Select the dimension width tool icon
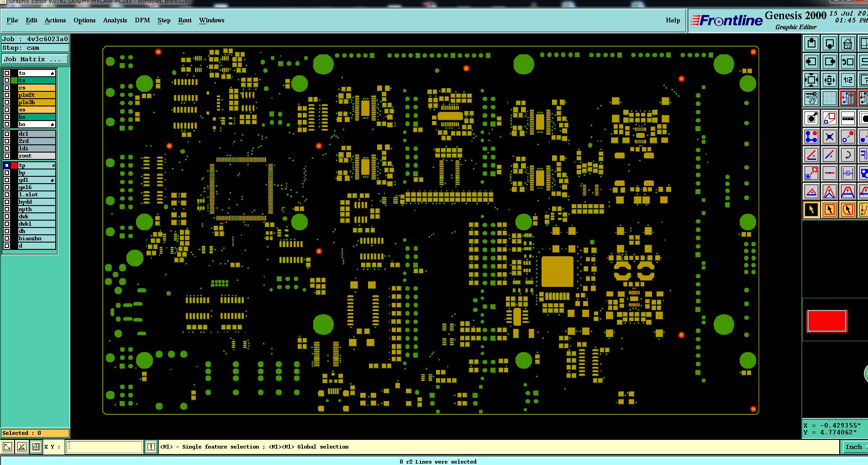The image size is (868, 465). click(848, 174)
